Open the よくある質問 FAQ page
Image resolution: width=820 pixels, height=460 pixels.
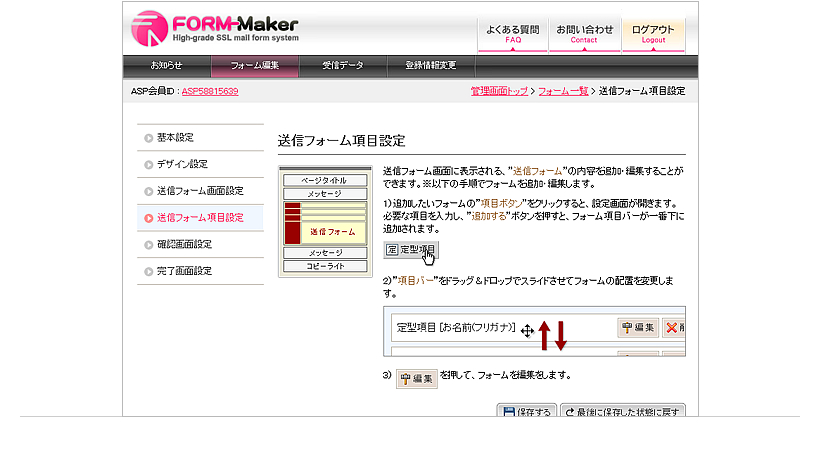coord(512,34)
